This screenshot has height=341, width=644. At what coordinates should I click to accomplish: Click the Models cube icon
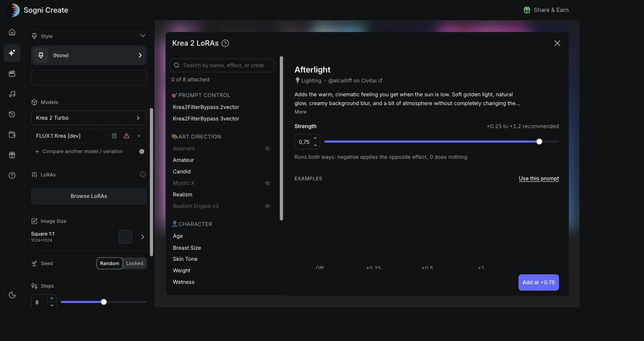(34, 102)
